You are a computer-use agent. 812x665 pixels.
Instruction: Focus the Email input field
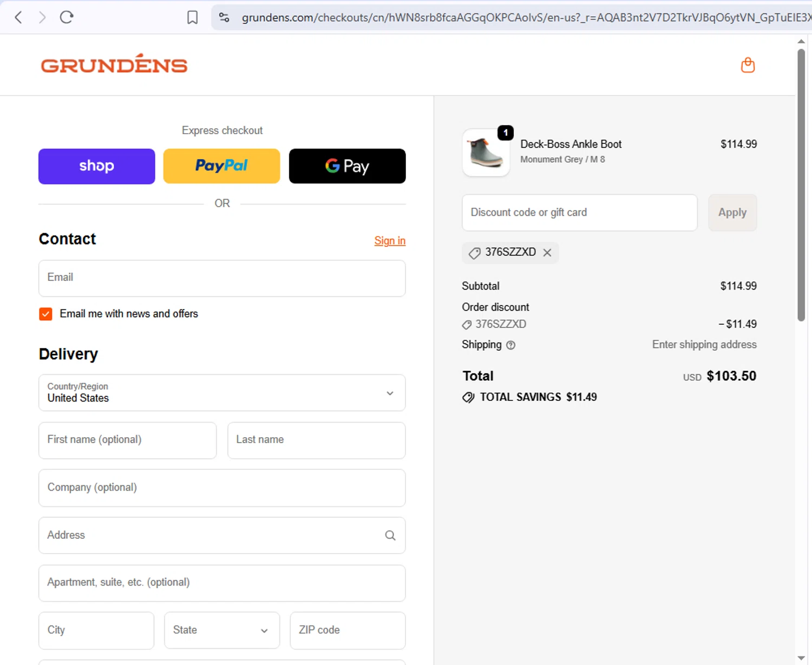pyautogui.click(x=222, y=278)
